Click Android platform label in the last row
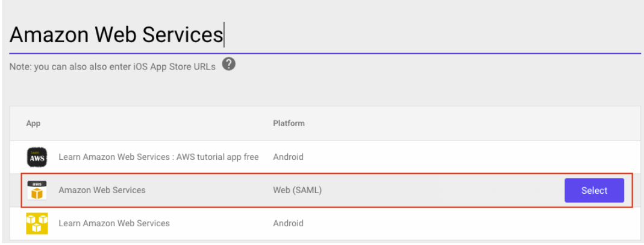644x245 pixels. pyautogui.click(x=289, y=224)
